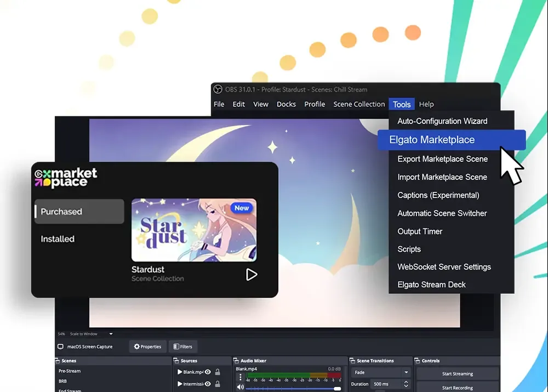The image size is (548, 392).
Task: Toggle visibility of Blank.mp4 source
Action: point(208,372)
